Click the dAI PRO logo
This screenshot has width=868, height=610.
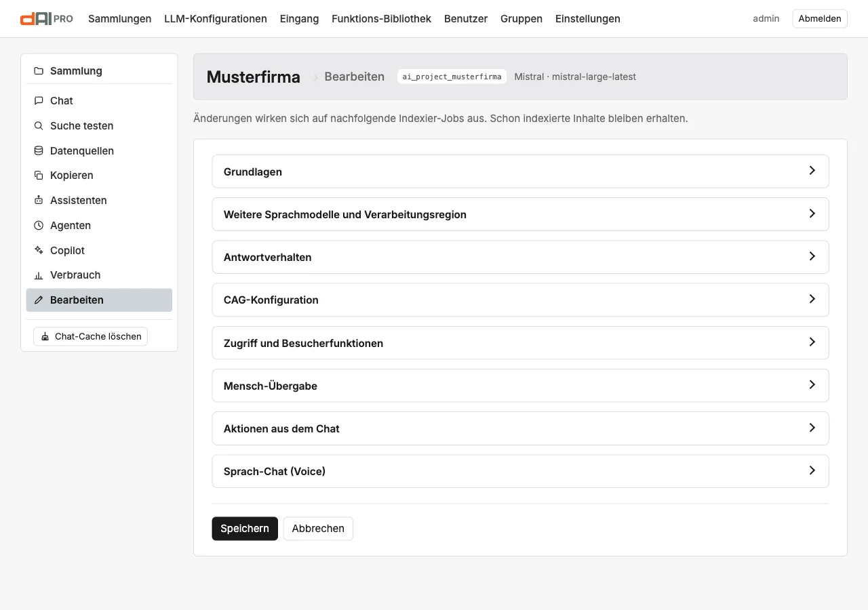click(x=47, y=19)
